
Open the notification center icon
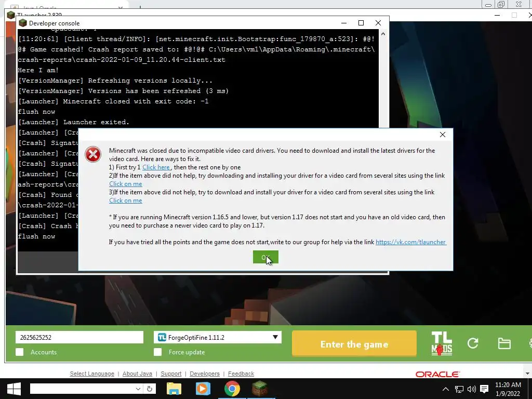click(x=484, y=389)
